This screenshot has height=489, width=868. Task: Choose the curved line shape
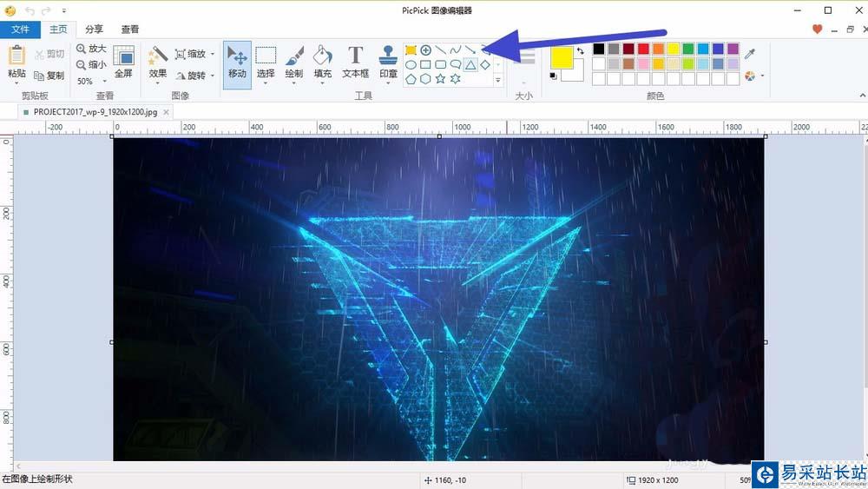[456, 50]
